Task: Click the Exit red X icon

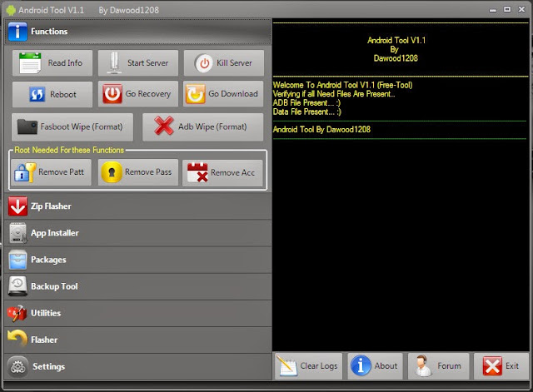Action: (492, 366)
